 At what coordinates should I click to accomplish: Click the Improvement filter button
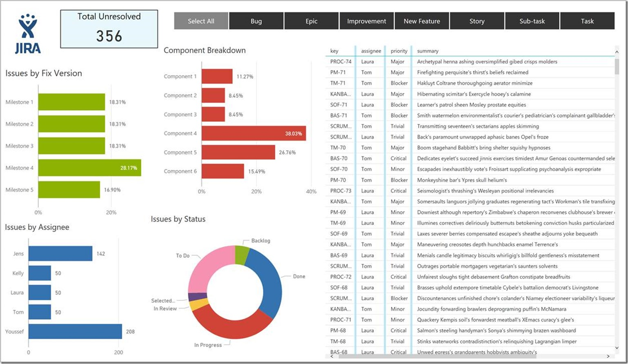(366, 21)
